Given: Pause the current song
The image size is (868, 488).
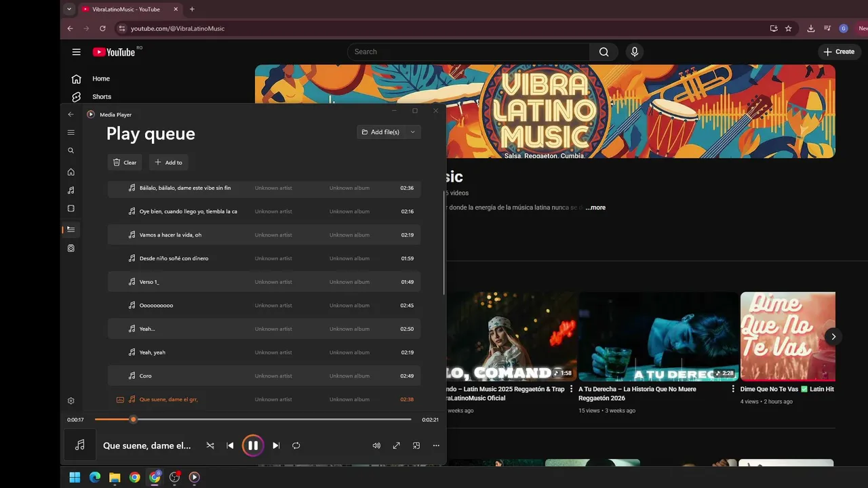Looking at the screenshot, I should 253,445.
